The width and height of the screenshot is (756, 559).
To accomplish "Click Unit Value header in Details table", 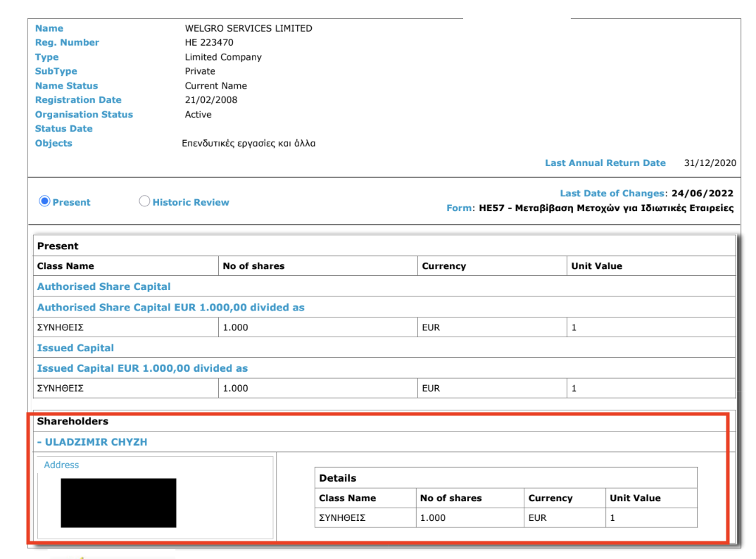I will coord(635,498).
